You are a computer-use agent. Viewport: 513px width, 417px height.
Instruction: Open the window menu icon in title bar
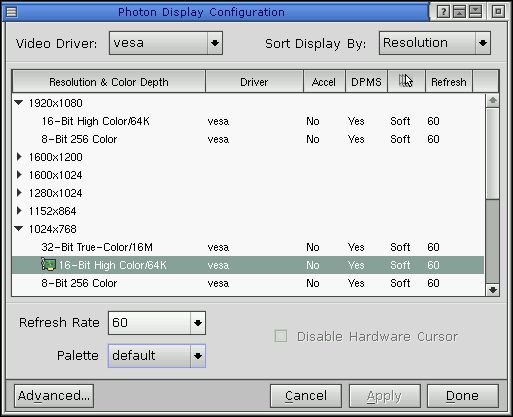(x=11, y=12)
